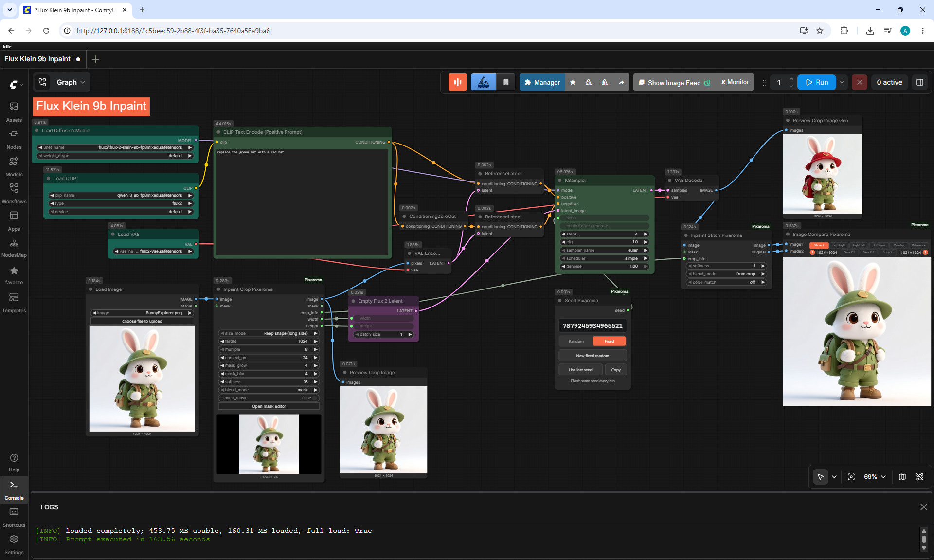
Task: Click the fit view icon
Action: (x=851, y=477)
